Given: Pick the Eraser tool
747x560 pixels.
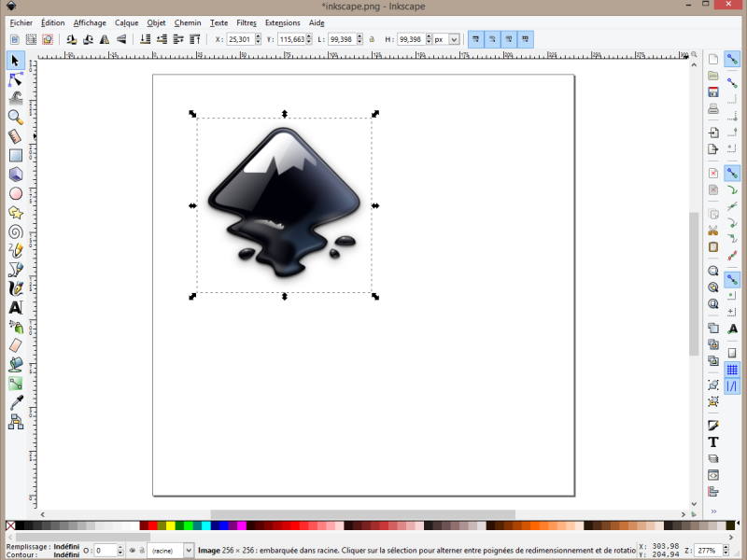Looking at the screenshot, I should tap(16, 345).
